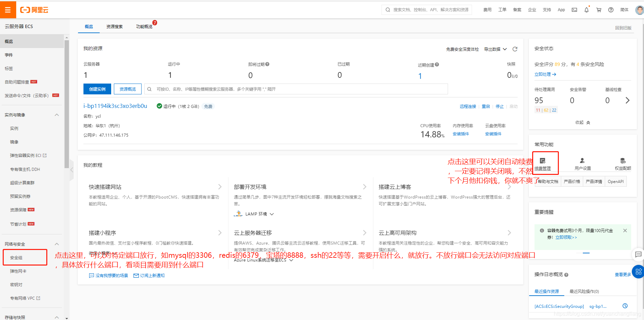Image resolution: width=644 pixels, height=320 pixels.
Task: Open the feedback chat icon on right edge
Action: 638,255
